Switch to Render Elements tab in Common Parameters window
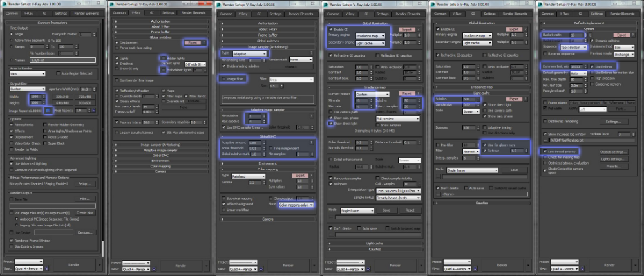 click(86, 14)
